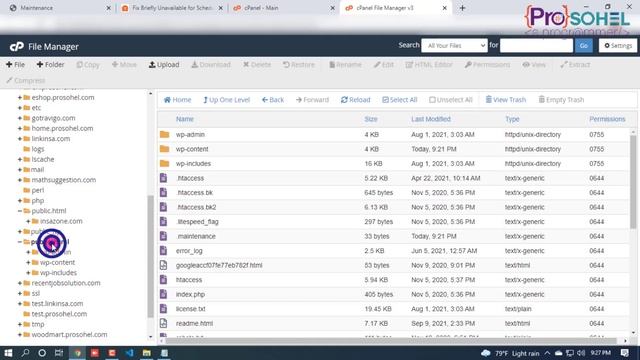Click the Restore toolbar button

299,64
